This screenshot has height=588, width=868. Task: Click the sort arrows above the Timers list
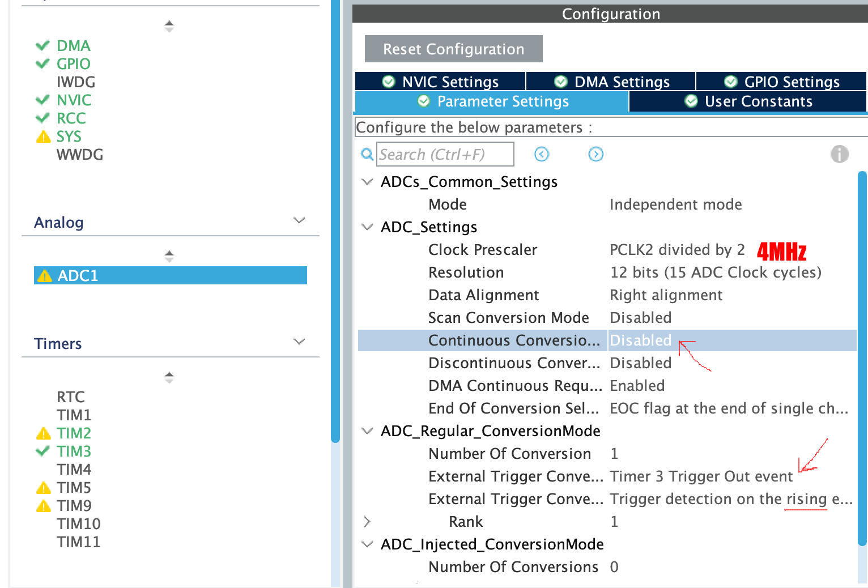(169, 377)
